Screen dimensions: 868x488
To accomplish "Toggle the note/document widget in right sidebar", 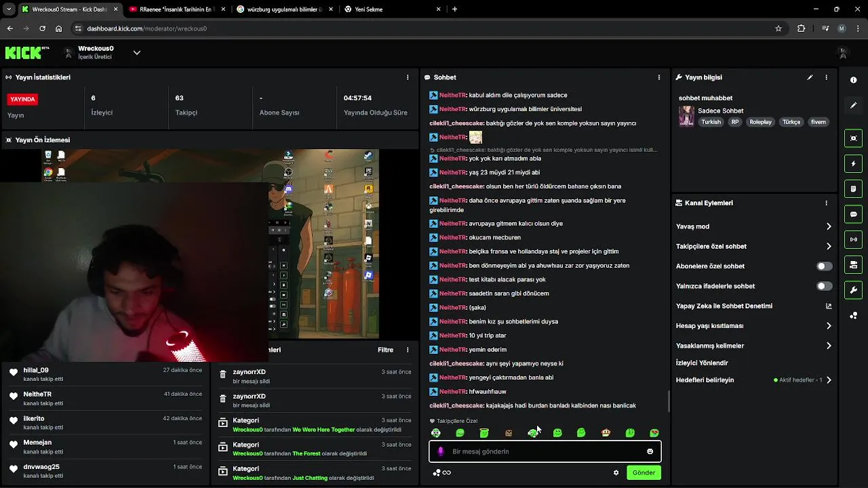I will coord(853,188).
